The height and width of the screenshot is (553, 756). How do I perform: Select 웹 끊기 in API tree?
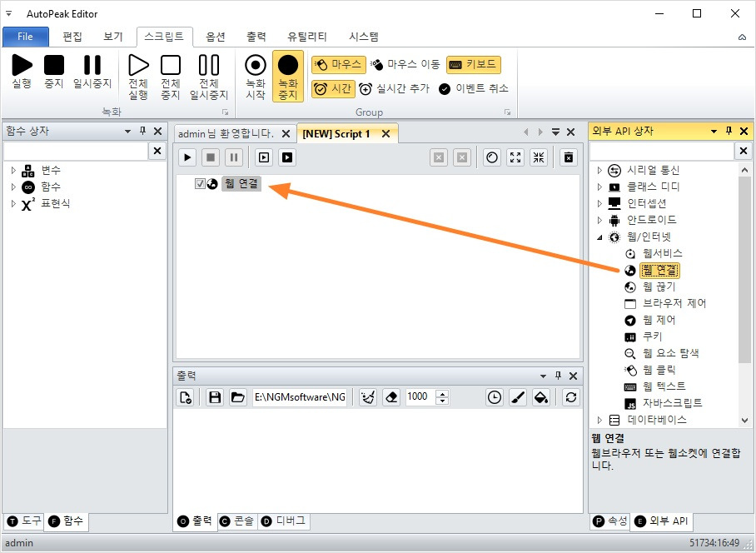[x=659, y=286]
